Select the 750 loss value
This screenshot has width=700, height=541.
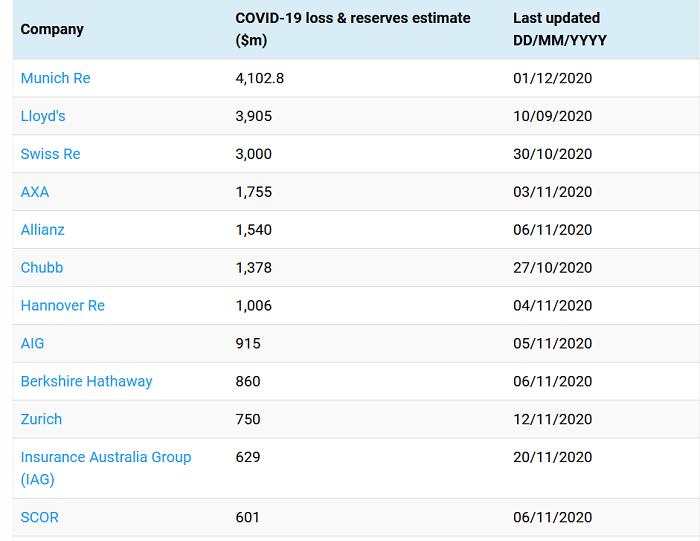pos(248,420)
